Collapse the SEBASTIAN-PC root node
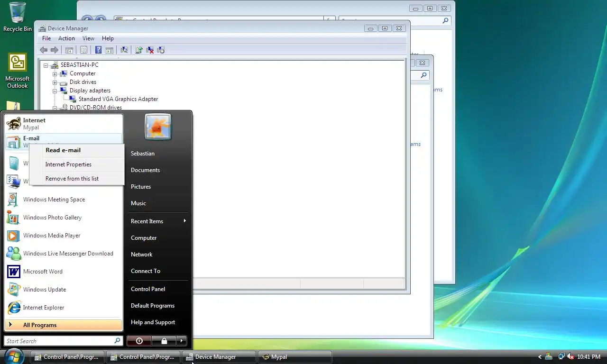The height and width of the screenshot is (364, 607). (x=46, y=65)
